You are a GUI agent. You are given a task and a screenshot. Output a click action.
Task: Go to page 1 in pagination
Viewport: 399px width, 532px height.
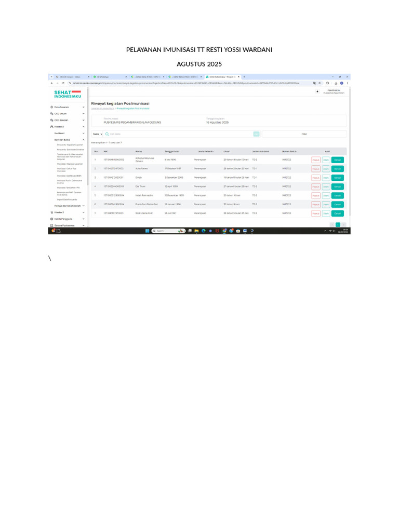[338, 224]
